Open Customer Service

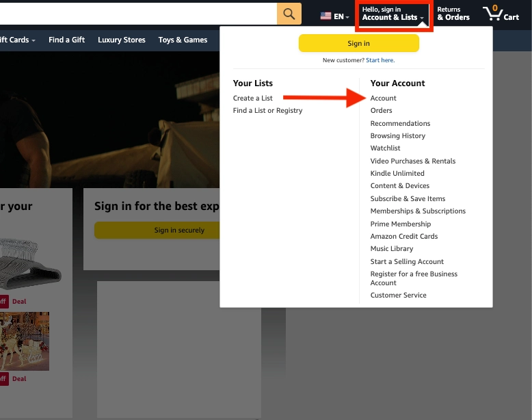[398, 295]
